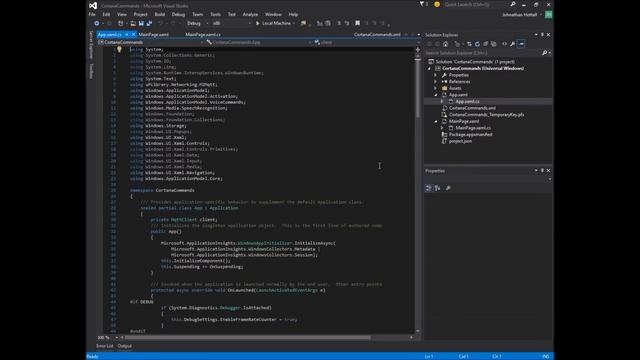The height and width of the screenshot is (360, 640).
Task: Open the File menu
Action: [x=92, y=14]
